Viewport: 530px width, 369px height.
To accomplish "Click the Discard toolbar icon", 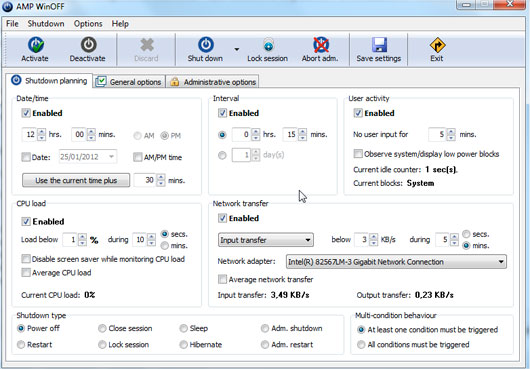I will (147, 45).
